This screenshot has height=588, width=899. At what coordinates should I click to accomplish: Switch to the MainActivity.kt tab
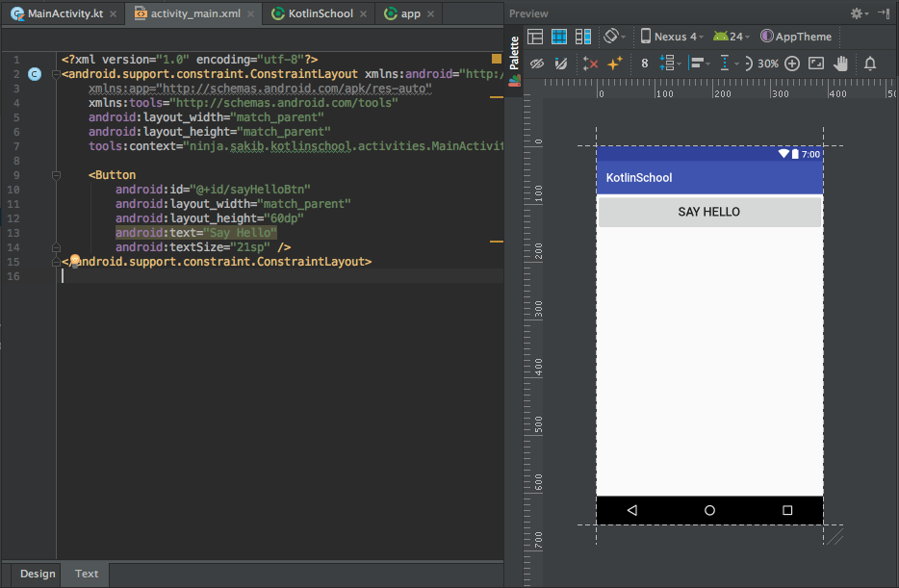[64, 13]
